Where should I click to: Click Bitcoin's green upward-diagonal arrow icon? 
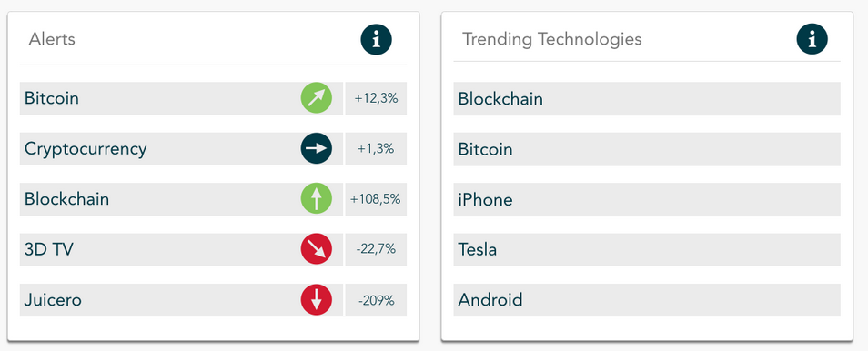[x=316, y=98]
